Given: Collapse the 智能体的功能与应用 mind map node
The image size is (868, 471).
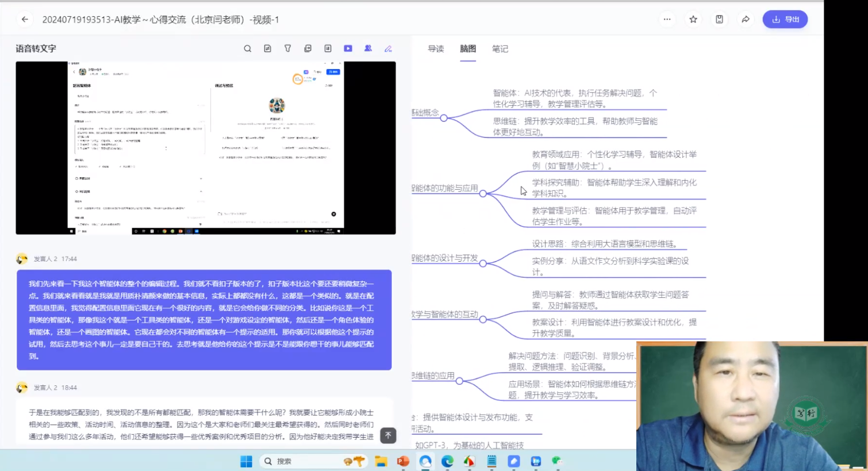Looking at the screenshot, I should 483,194.
